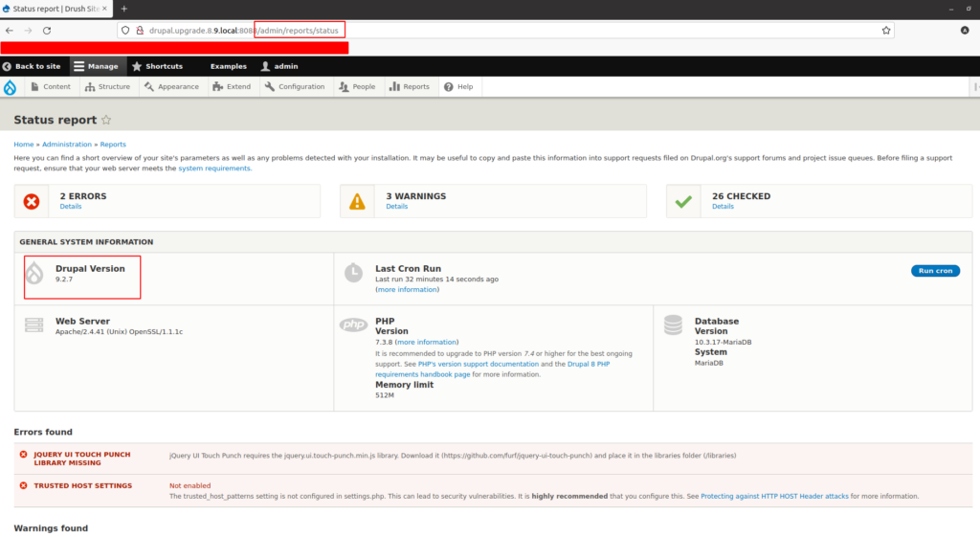Open the system requirements link
The height and width of the screenshot is (537, 980).
coord(213,168)
